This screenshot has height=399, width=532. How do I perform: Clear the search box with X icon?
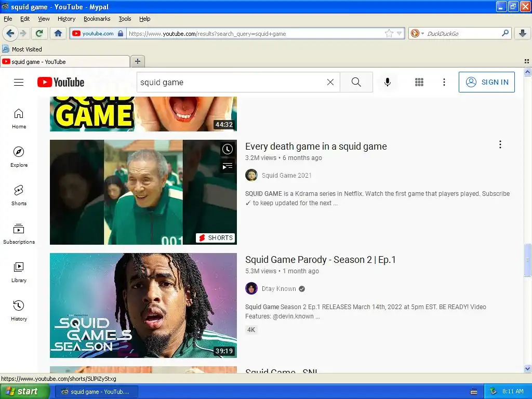pos(330,82)
